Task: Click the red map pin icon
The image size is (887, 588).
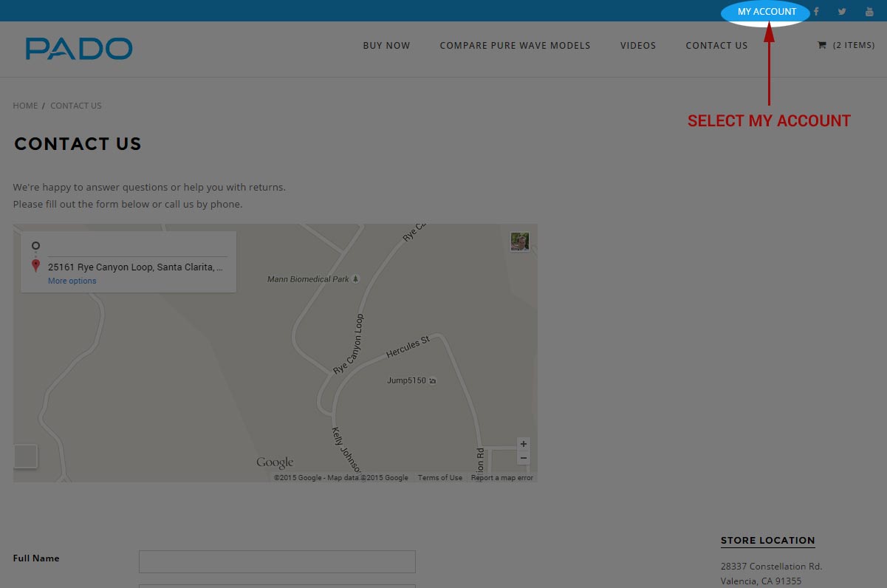Action: coord(35,266)
